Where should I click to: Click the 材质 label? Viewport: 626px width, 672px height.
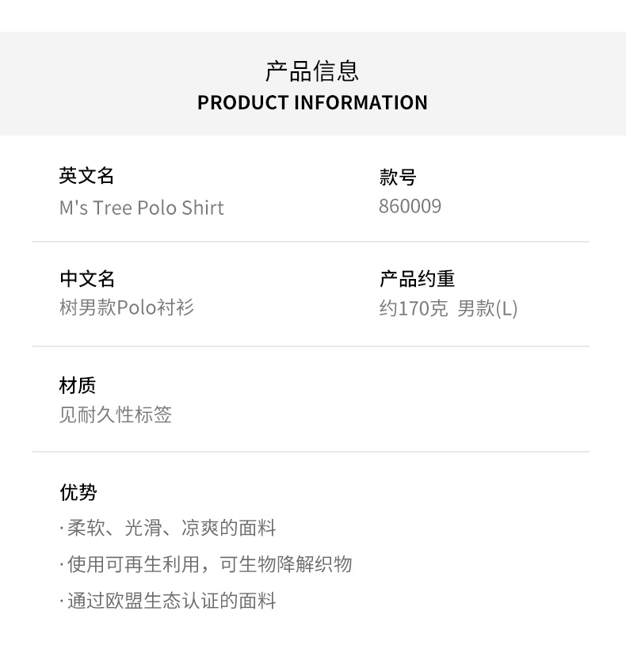click(x=78, y=386)
